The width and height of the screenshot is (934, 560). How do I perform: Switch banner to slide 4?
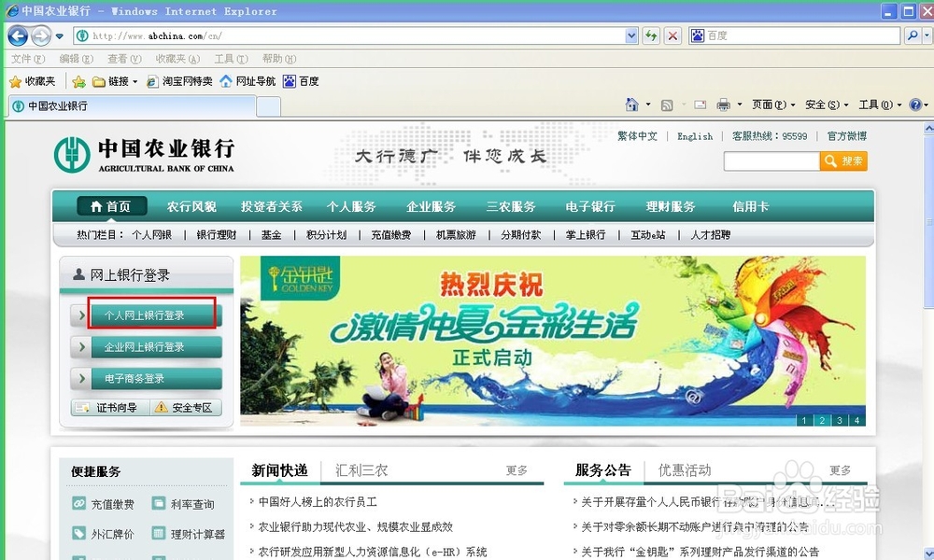tap(856, 420)
